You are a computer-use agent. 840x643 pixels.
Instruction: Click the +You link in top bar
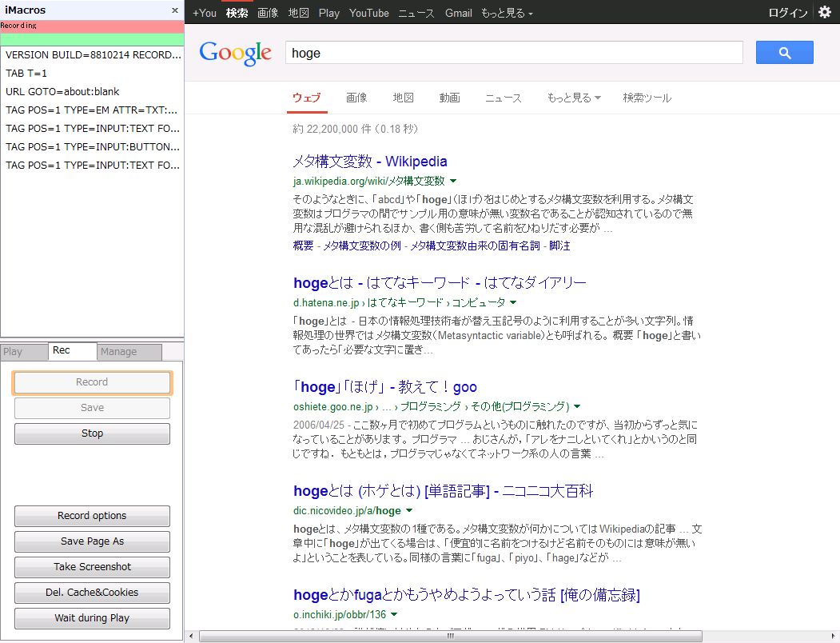point(204,13)
